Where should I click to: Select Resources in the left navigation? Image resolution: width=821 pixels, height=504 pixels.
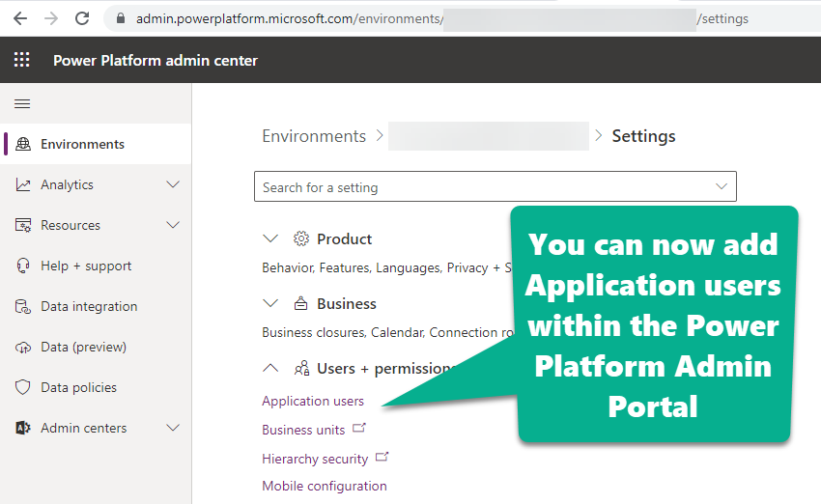click(96, 225)
